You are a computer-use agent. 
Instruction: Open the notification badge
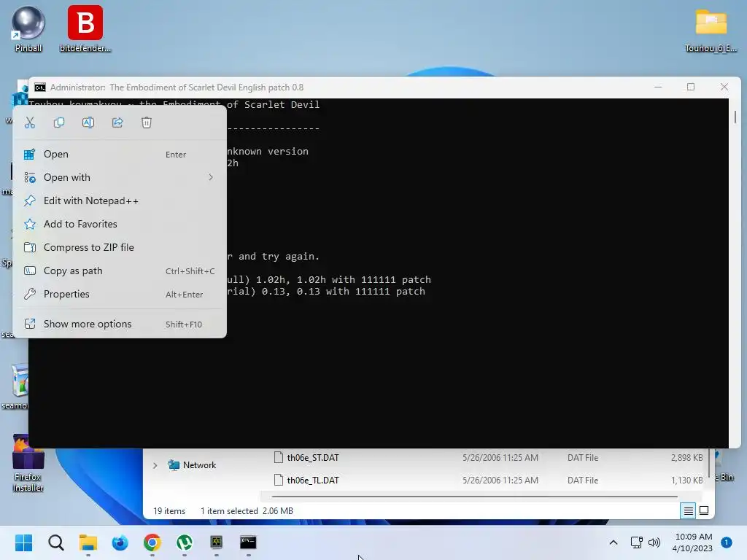click(x=726, y=542)
